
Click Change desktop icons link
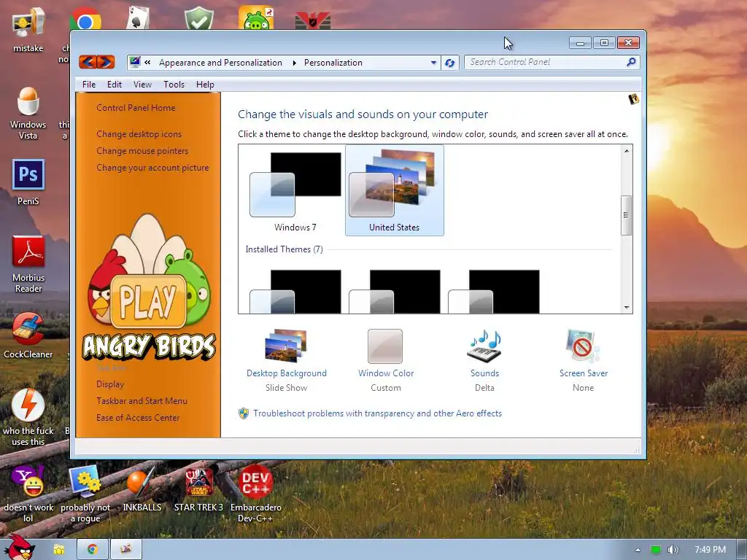click(139, 134)
